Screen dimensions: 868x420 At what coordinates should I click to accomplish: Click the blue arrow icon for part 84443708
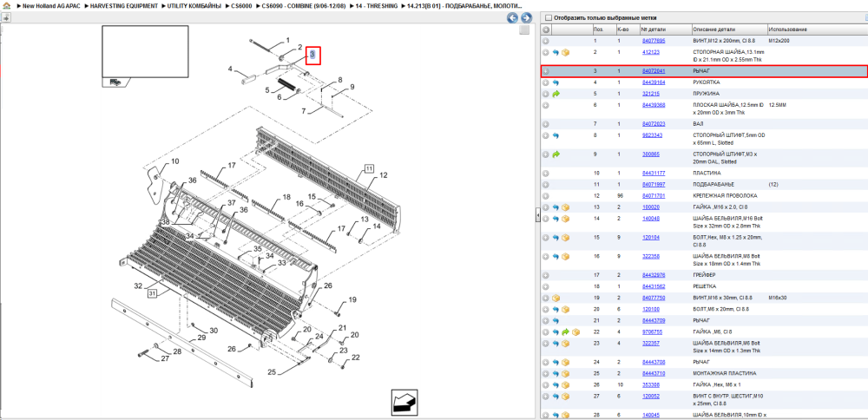[556, 362]
